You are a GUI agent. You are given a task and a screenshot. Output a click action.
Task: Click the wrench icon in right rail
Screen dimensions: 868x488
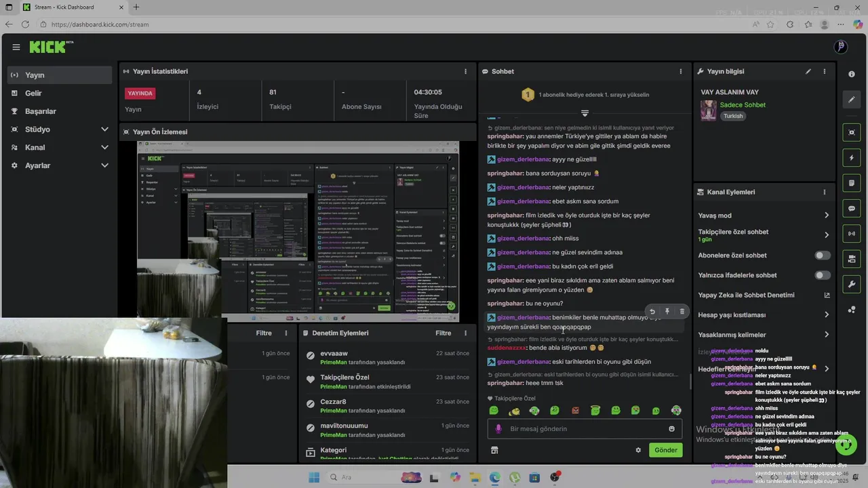[852, 284]
